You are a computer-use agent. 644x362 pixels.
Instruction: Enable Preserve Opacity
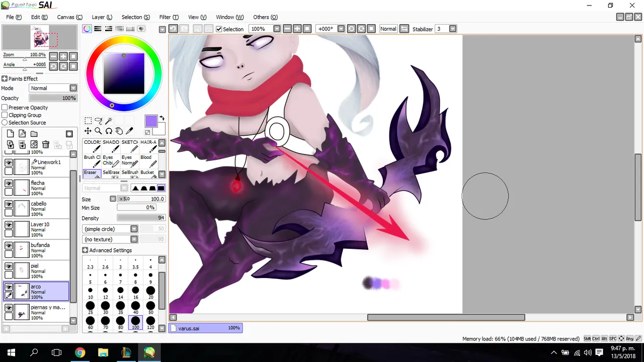tap(5, 108)
